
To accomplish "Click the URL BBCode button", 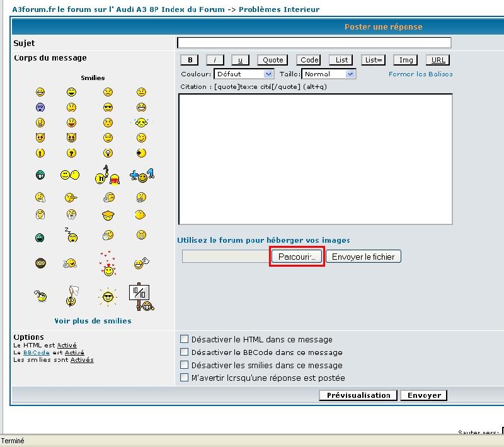I will pyautogui.click(x=438, y=60).
